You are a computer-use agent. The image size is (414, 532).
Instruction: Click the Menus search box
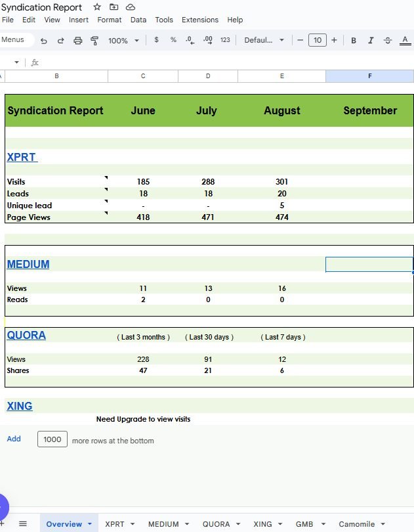click(16, 39)
